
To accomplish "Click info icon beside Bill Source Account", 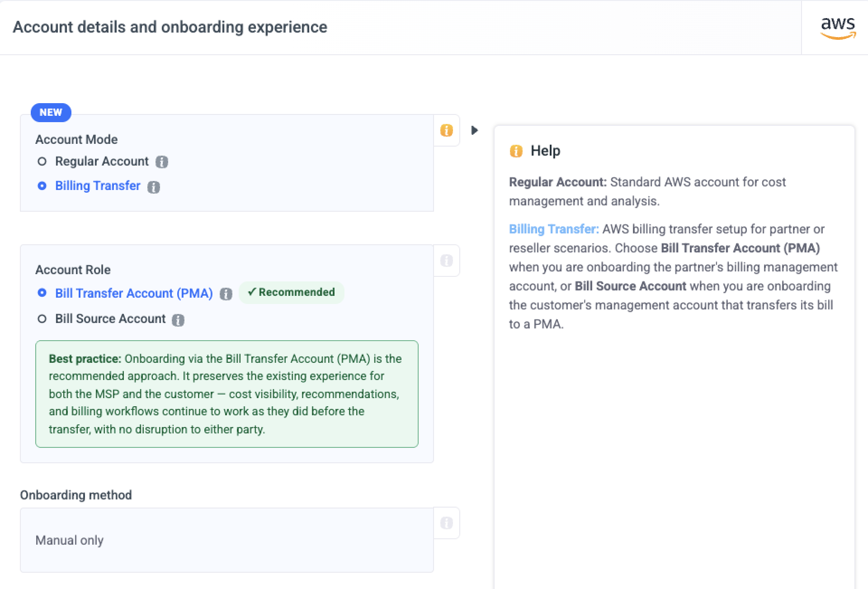I will tap(178, 320).
